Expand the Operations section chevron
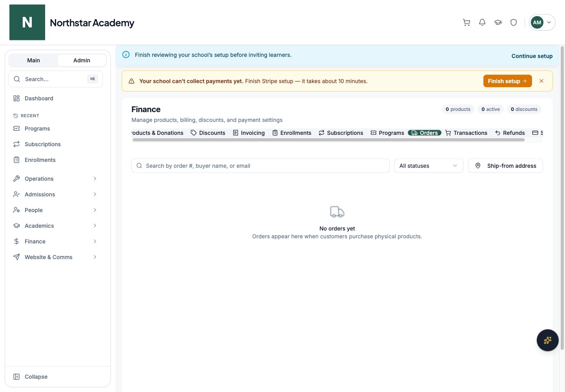The image size is (565, 392). click(x=95, y=179)
